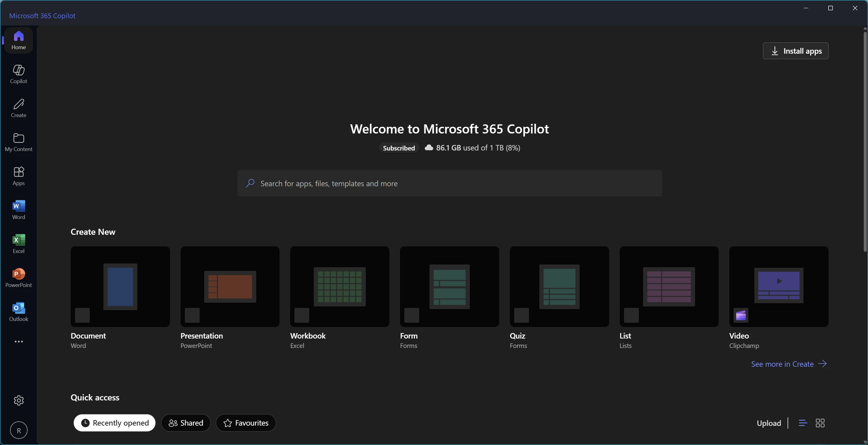
Task: Select the Recently opened filter
Action: tap(114, 423)
